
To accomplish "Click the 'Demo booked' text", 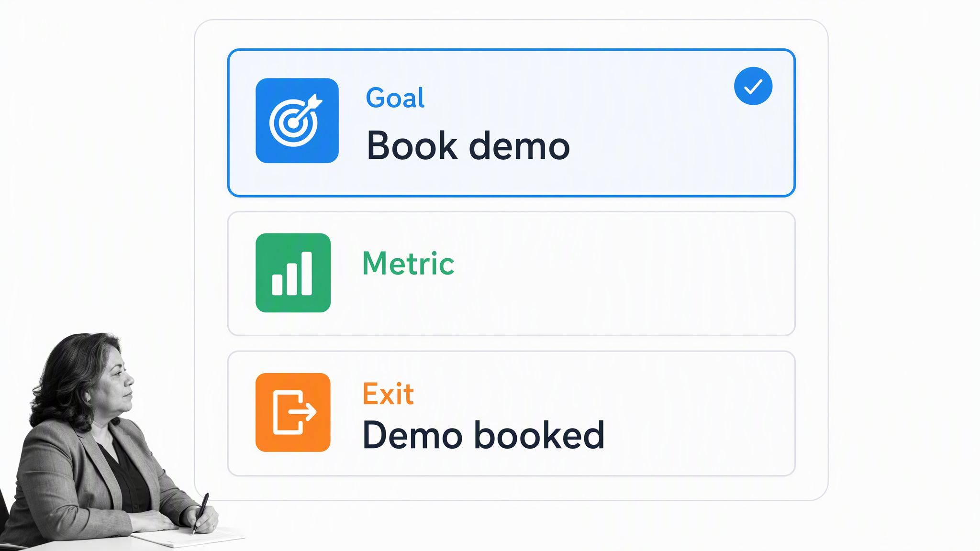I will point(483,435).
